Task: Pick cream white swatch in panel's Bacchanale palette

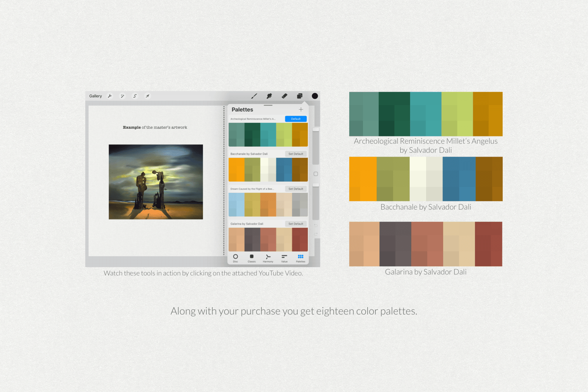Action: [x=268, y=170]
